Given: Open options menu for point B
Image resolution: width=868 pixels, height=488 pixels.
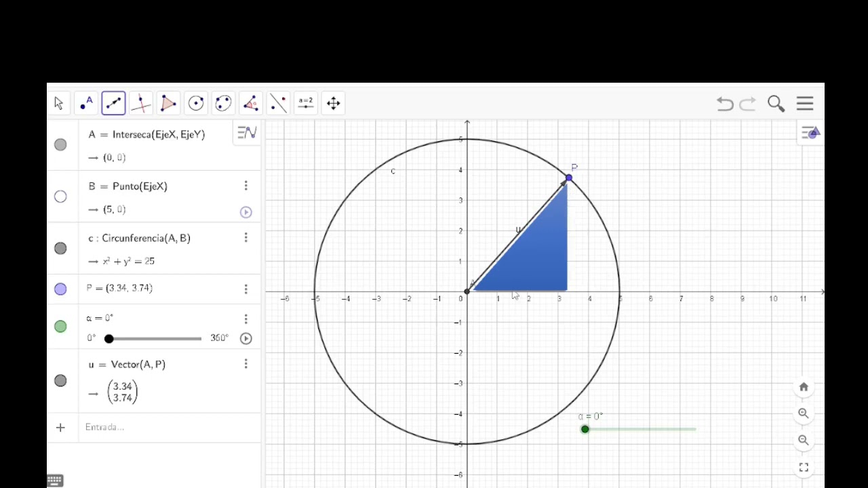Looking at the screenshot, I should coord(246,186).
